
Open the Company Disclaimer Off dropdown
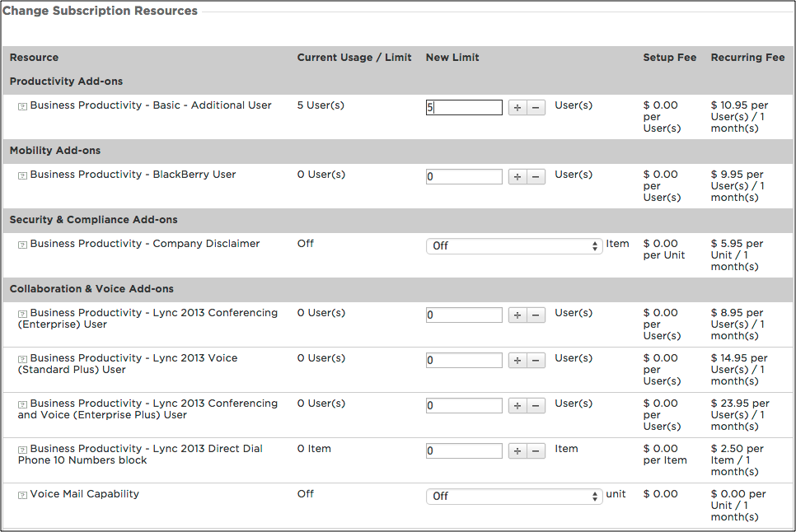[514, 246]
